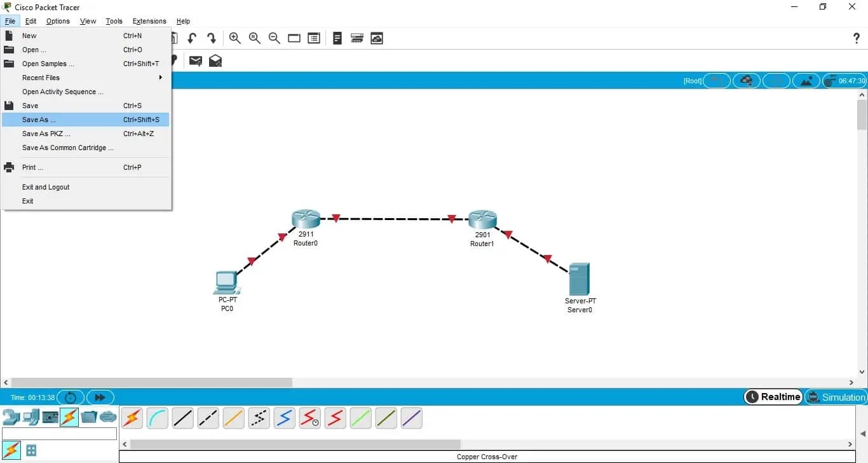Screen dimensions: 868x463
Task: Click Exit and Logout menu entry
Action: 85,187
